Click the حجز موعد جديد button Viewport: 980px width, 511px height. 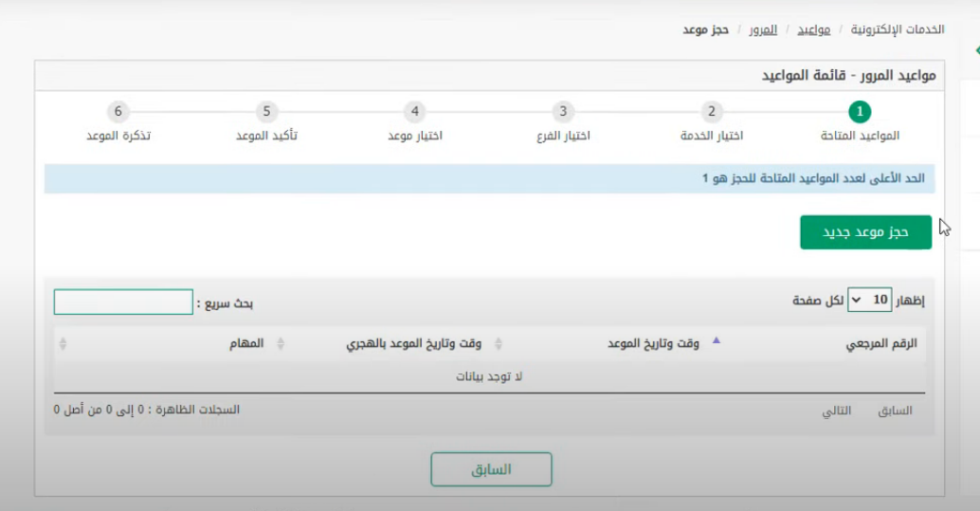coord(865,232)
